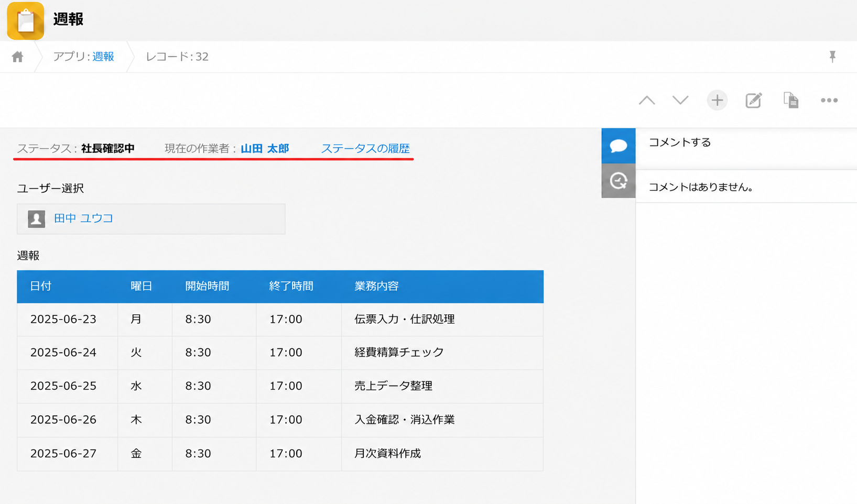Click the コメントする comment field

coord(746,149)
